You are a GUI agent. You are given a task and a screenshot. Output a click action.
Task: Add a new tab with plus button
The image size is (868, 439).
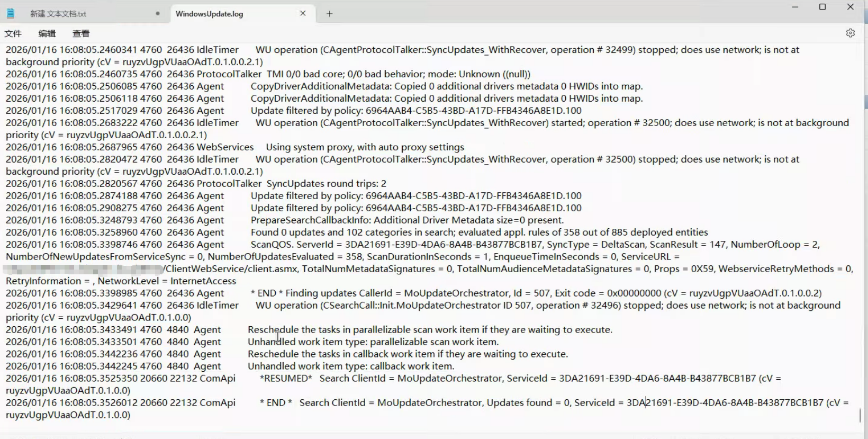click(x=329, y=14)
